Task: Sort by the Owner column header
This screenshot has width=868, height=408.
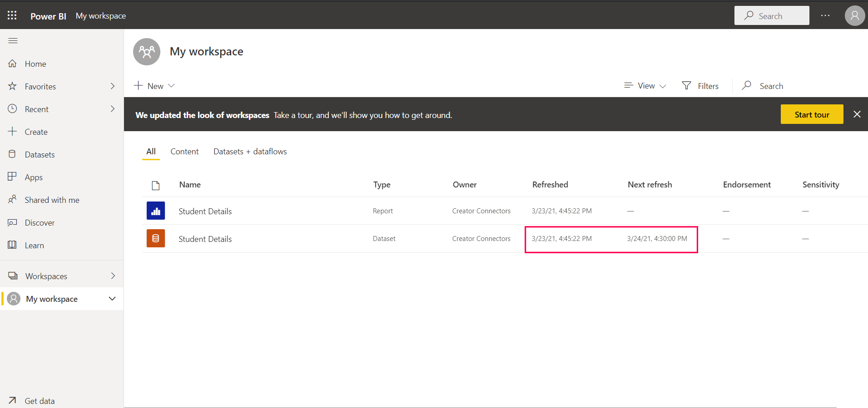Action: tap(465, 185)
